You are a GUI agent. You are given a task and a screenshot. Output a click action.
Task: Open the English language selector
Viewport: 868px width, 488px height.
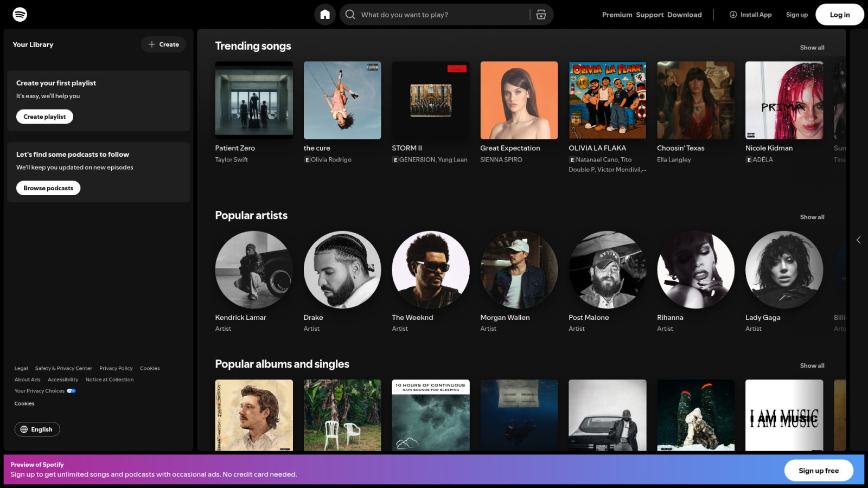[37, 429]
